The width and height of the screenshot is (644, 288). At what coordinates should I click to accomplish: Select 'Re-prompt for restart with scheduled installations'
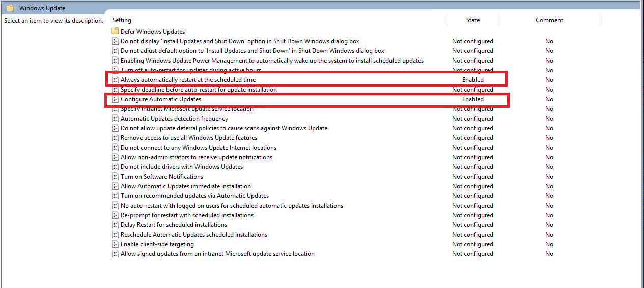(187, 215)
